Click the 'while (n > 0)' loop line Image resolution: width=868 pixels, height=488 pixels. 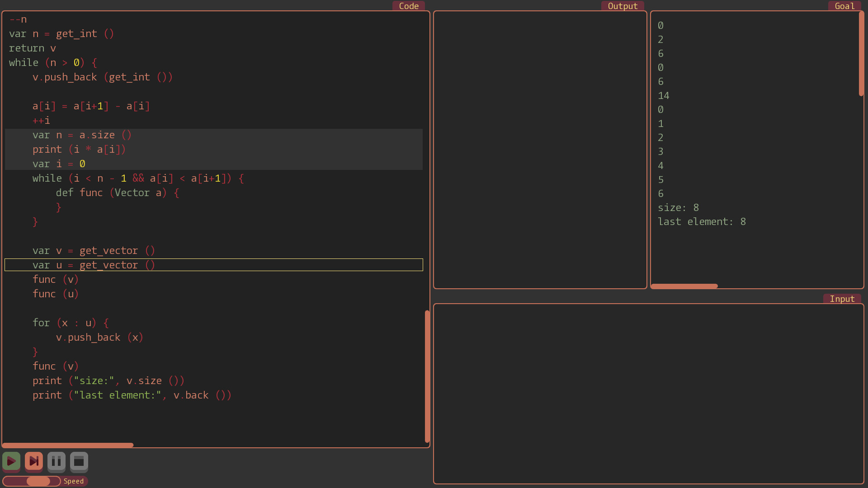53,62
